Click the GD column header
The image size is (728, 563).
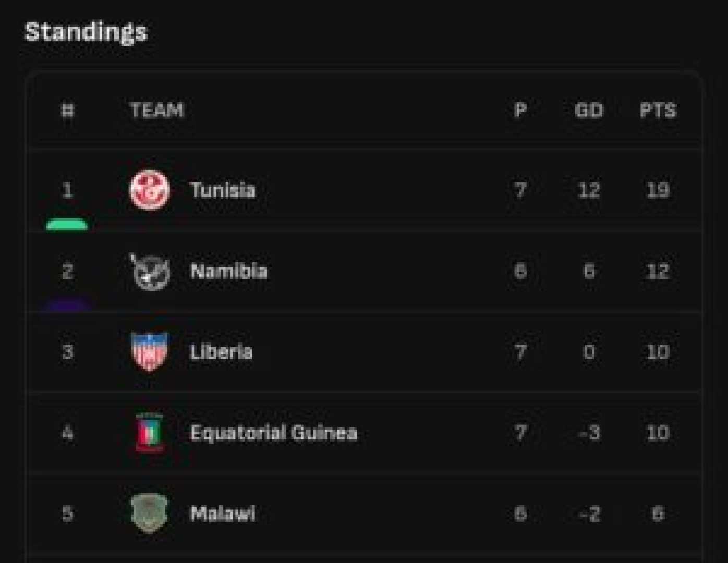pyautogui.click(x=589, y=111)
